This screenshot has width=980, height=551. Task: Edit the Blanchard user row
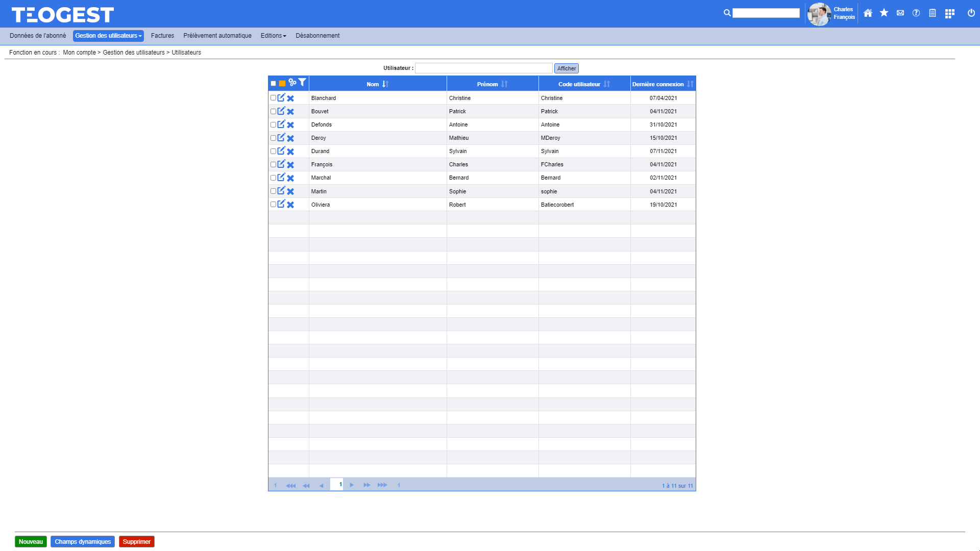tap(281, 97)
